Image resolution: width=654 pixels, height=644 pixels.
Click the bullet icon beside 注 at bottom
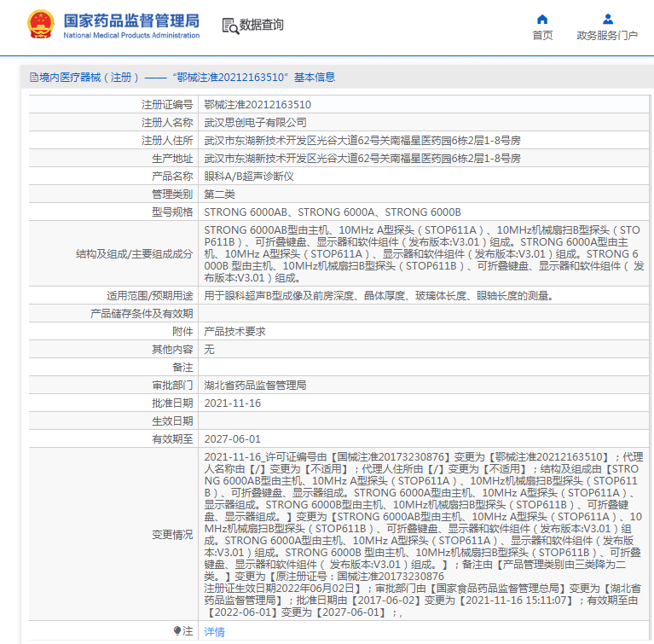coord(177,631)
